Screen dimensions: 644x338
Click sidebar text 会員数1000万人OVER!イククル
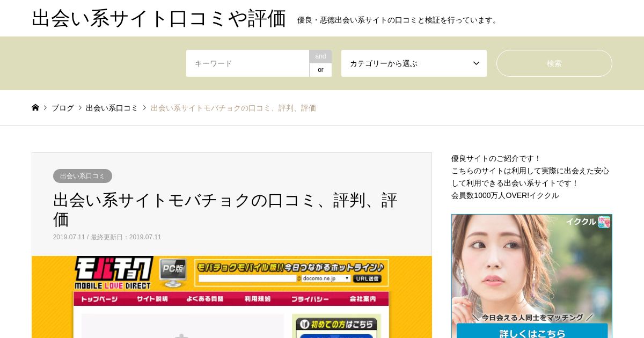[x=505, y=195]
